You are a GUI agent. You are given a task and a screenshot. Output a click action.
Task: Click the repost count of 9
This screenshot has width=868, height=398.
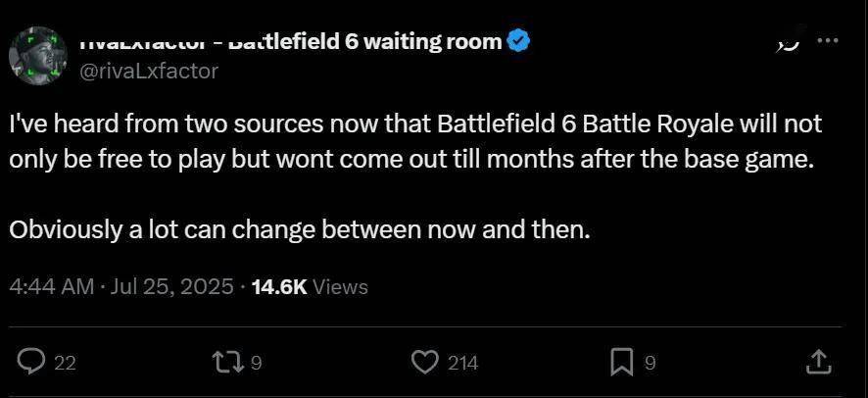[x=257, y=363]
